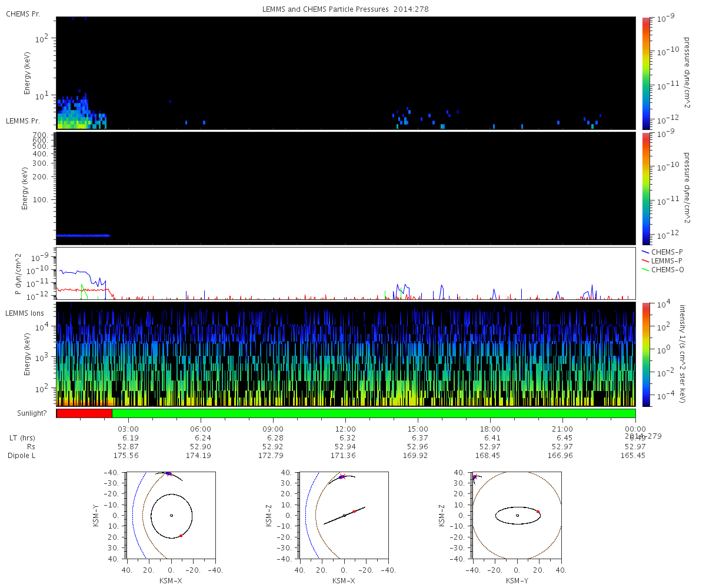Click the 03:00 time axis label
This screenshot has width=706, height=588.
point(128,429)
